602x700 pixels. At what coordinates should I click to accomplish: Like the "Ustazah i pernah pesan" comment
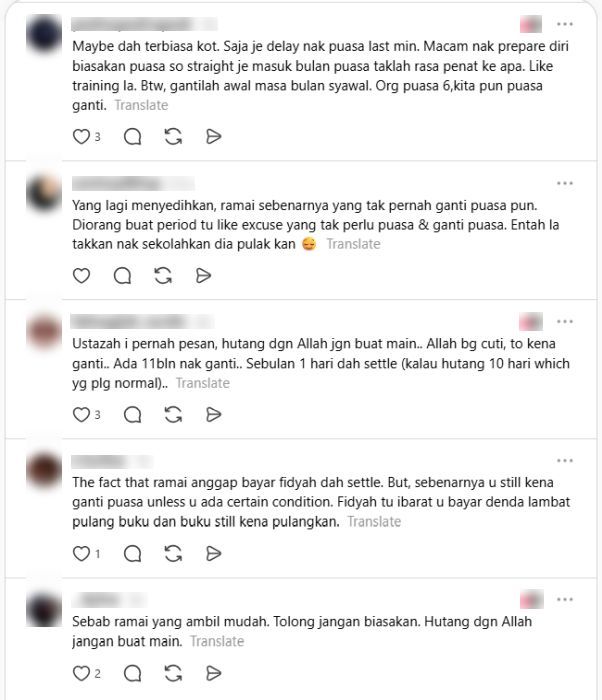pyautogui.click(x=81, y=415)
